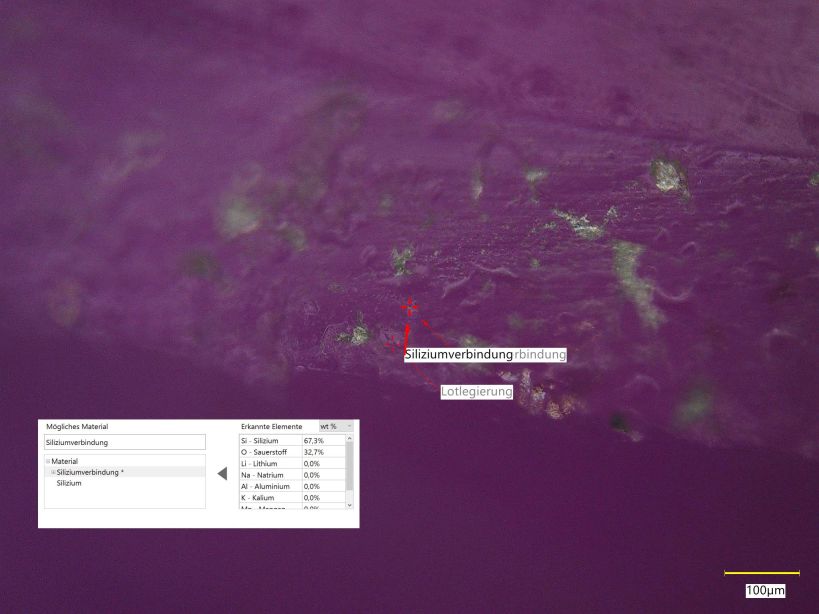Select Silizium in the material tree

69,483
